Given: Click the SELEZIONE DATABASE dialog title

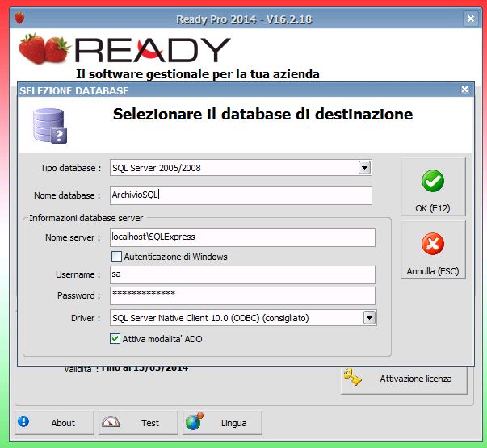Looking at the screenshot, I should (x=74, y=90).
